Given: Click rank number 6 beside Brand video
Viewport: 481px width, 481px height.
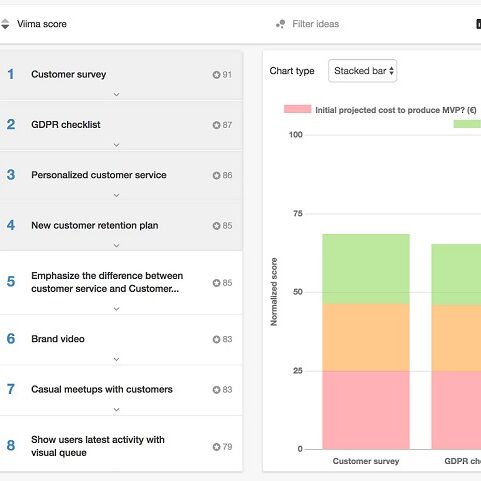Looking at the screenshot, I should tap(11, 339).
